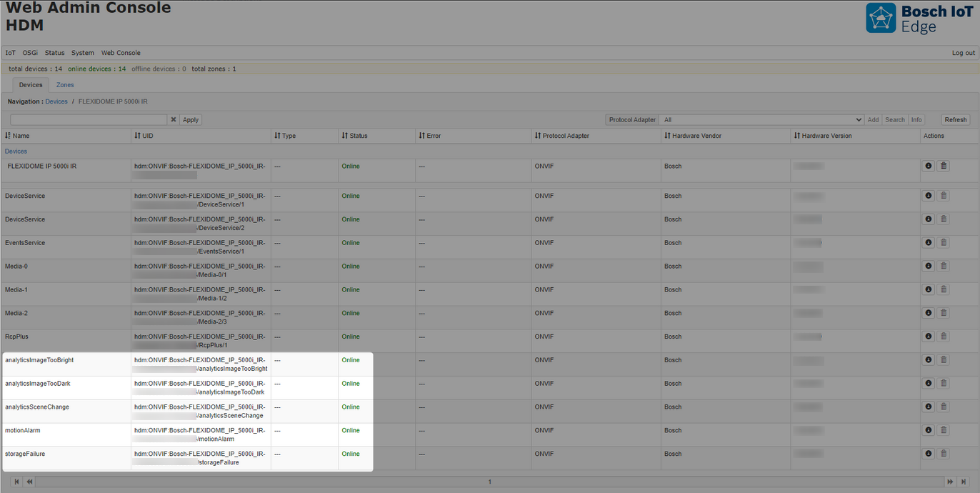Switch to the Zones tab
Screen dimensions: 980x493
tap(64, 84)
